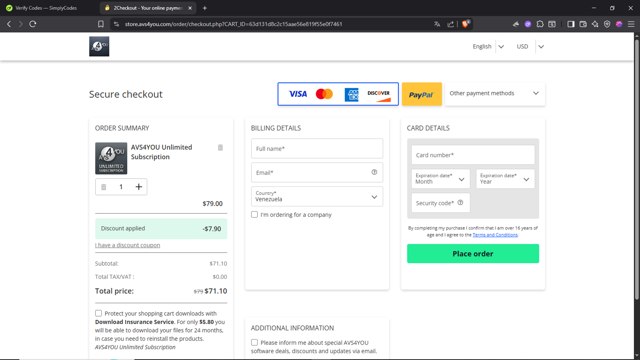Image resolution: width=640 pixels, height=360 pixels.
Task: Click the AVS4YOU logo in the header
Action: click(x=99, y=46)
